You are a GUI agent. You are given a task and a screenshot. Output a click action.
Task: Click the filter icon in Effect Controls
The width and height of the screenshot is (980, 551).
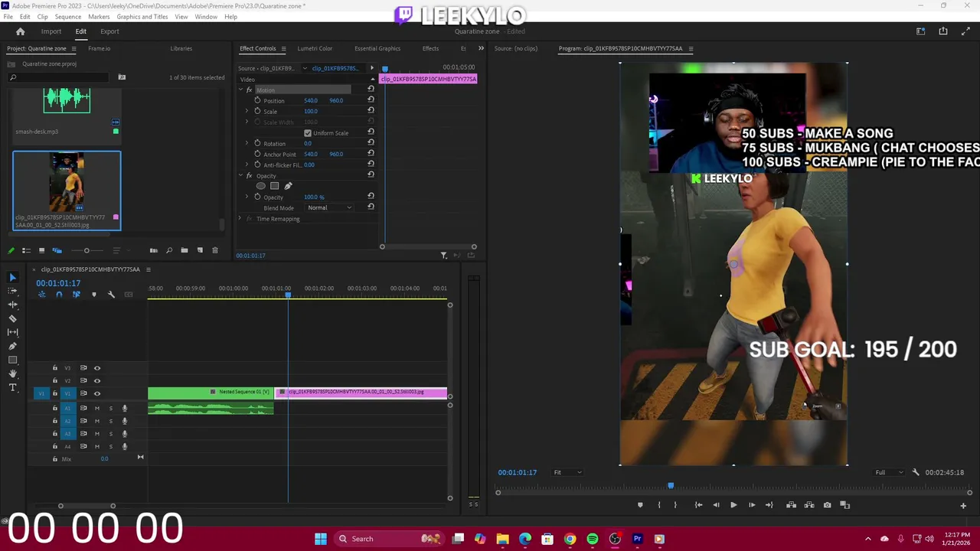coord(443,256)
